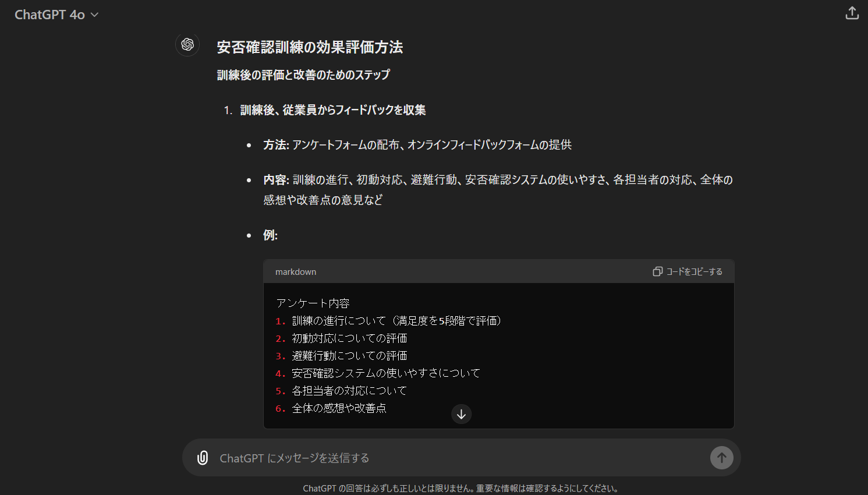Click the send message arrow button

coord(721,458)
